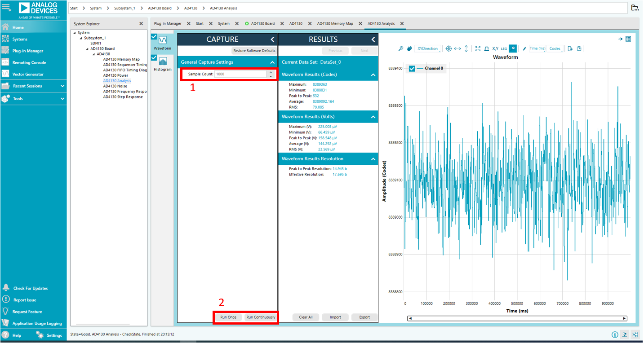Switch to the AD4130 Board tab

(263, 23)
